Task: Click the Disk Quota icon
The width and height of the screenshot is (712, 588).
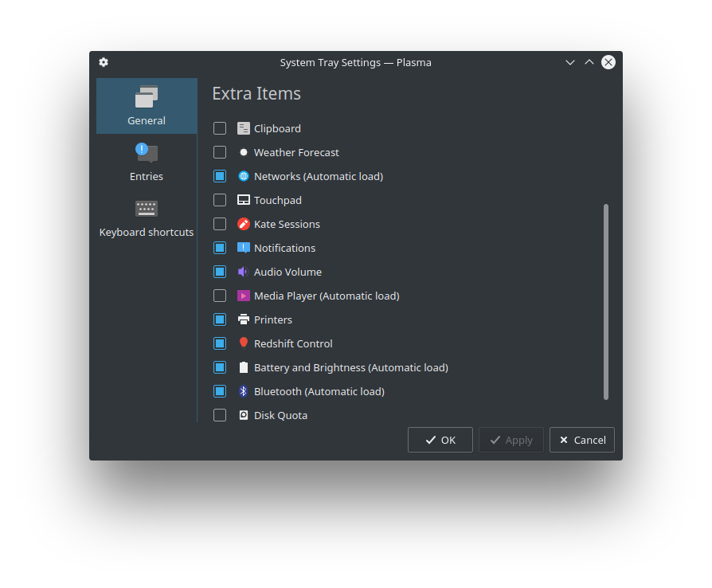Action: (244, 415)
